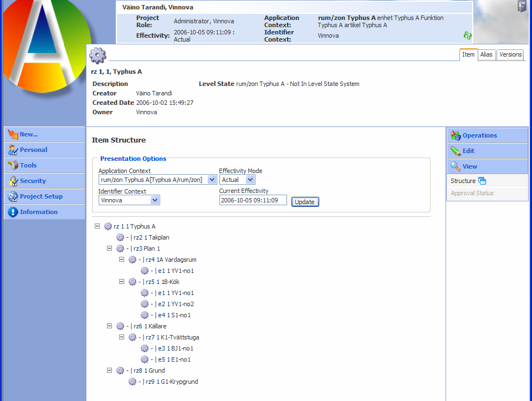This screenshot has height=401, width=532.
Task: Click the Tools box icon
Action: click(x=13, y=165)
